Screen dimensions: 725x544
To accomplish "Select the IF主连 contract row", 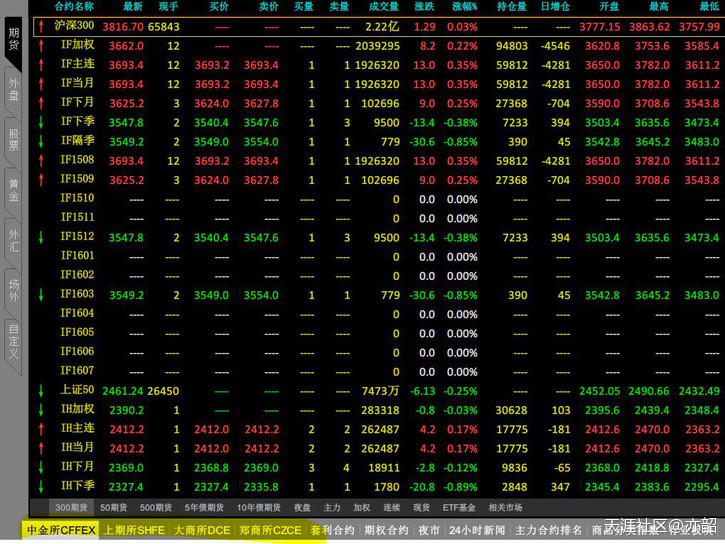I will click(x=77, y=65).
